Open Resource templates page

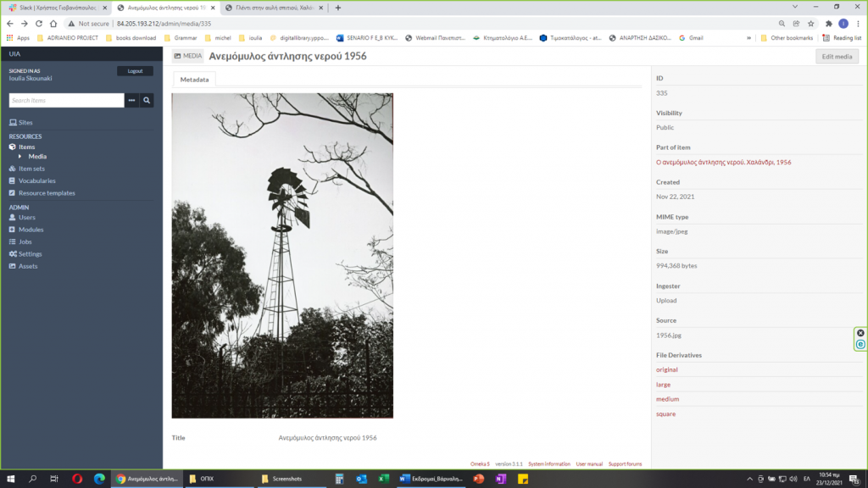coord(47,193)
